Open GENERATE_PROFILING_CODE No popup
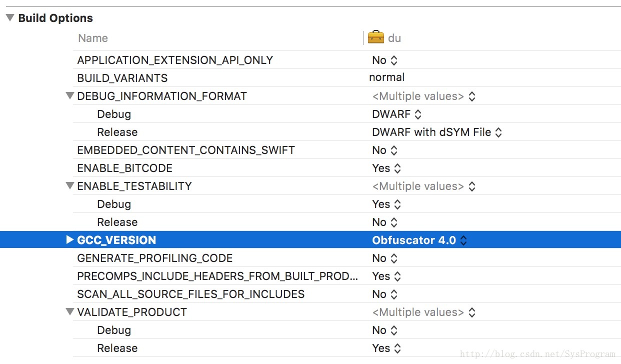Screen dimensions: 621x364 tap(384, 258)
